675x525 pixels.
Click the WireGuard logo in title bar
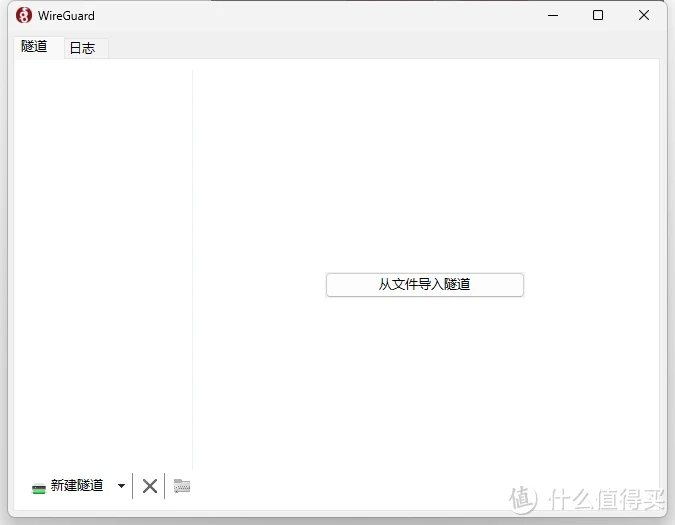(x=24, y=15)
